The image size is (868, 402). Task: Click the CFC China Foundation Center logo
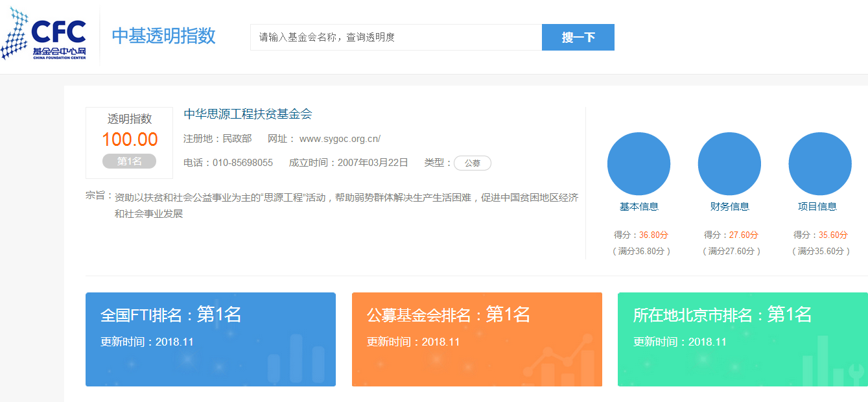43,34
